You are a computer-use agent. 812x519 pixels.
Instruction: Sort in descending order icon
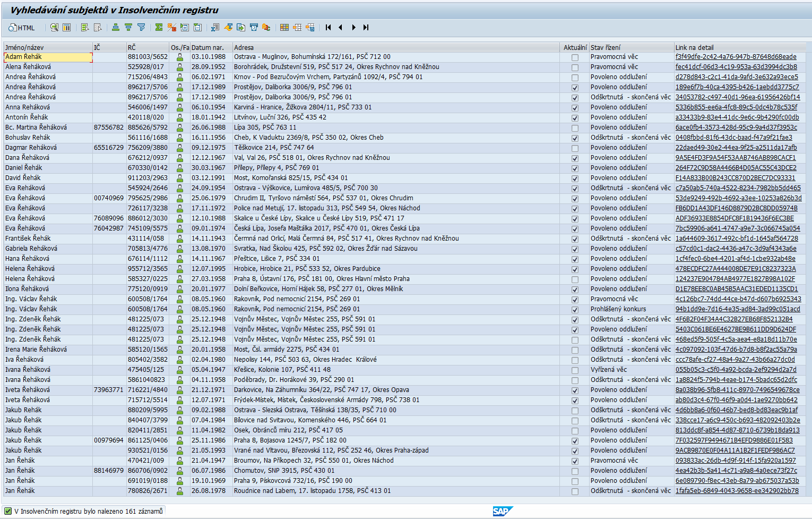click(128, 28)
